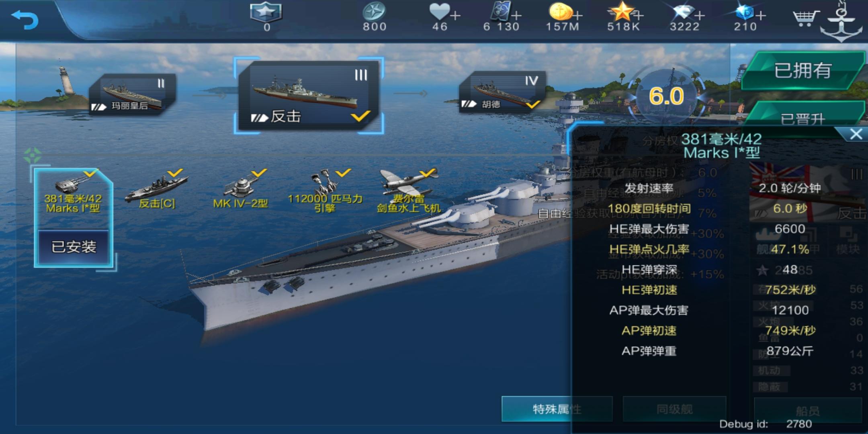The height and width of the screenshot is (434, 868).
Task: Select the 反击[C] hull module
Action: click(157, 190)
